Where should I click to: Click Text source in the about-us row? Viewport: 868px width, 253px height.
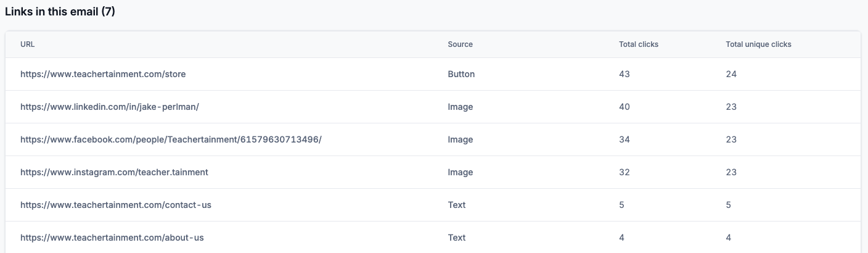(x=457, y=238)
